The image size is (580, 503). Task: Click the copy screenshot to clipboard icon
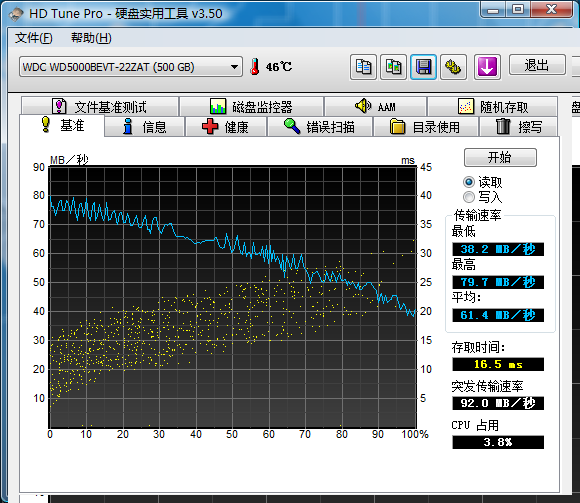(393, 67)
